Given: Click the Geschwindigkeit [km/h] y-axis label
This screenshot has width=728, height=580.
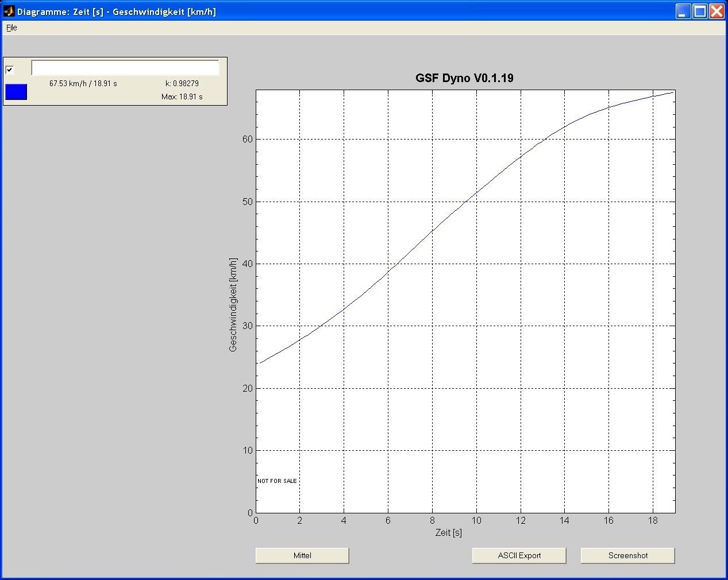Looking at the screenshot, I should pyautogui.click(x=233, y=304).
